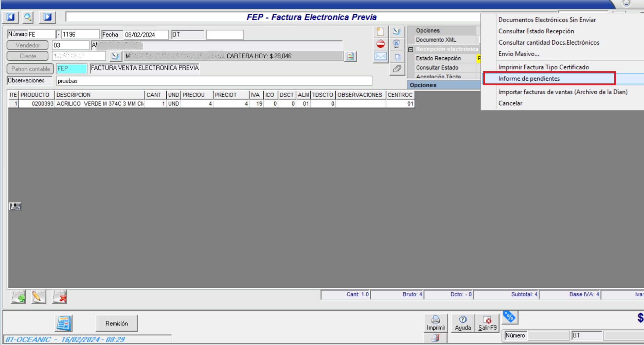Viewport: 644px width, 345px height.
Task: Select 'Informe de pendientes' menu entry
Action: click(529, 79)
